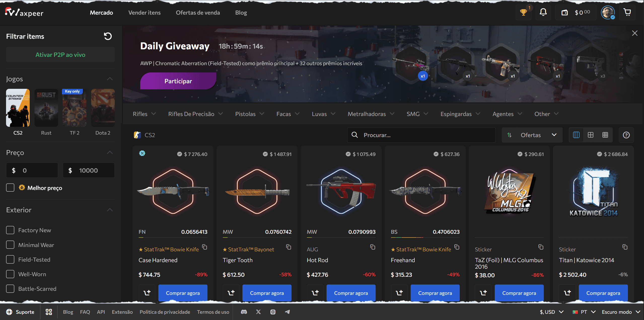Add Titan Katowice 2014 sticker to cart
Viewport: 644px width, 320px height.
coord(567,293)
